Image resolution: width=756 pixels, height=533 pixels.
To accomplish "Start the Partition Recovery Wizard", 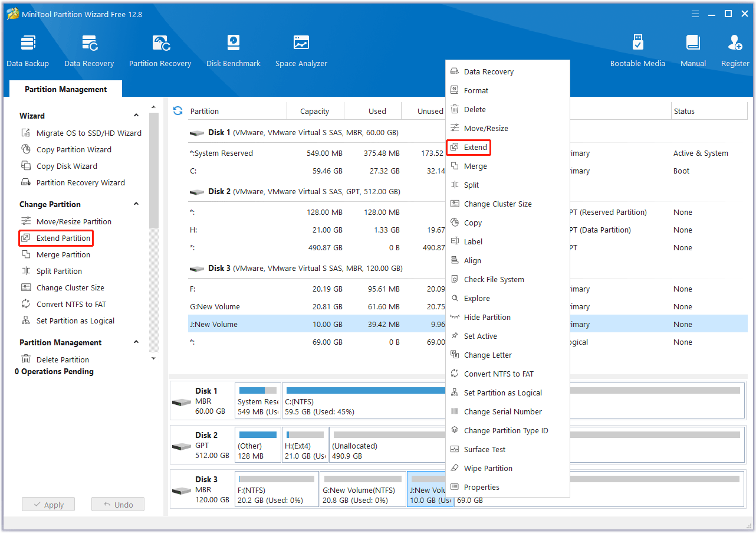I will click(73, 182).
